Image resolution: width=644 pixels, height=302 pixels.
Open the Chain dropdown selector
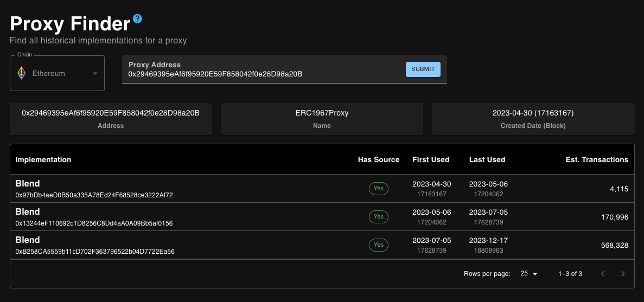click(57, 73)
